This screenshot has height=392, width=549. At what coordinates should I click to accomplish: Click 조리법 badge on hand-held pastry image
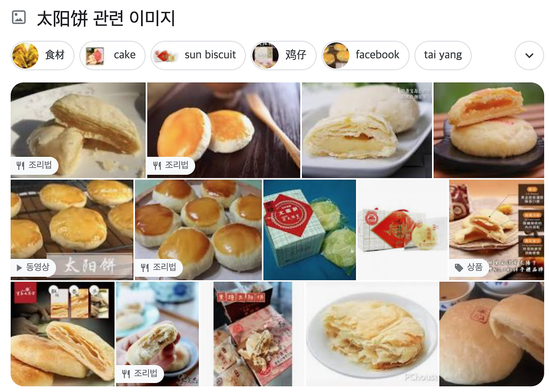[140, 374]
